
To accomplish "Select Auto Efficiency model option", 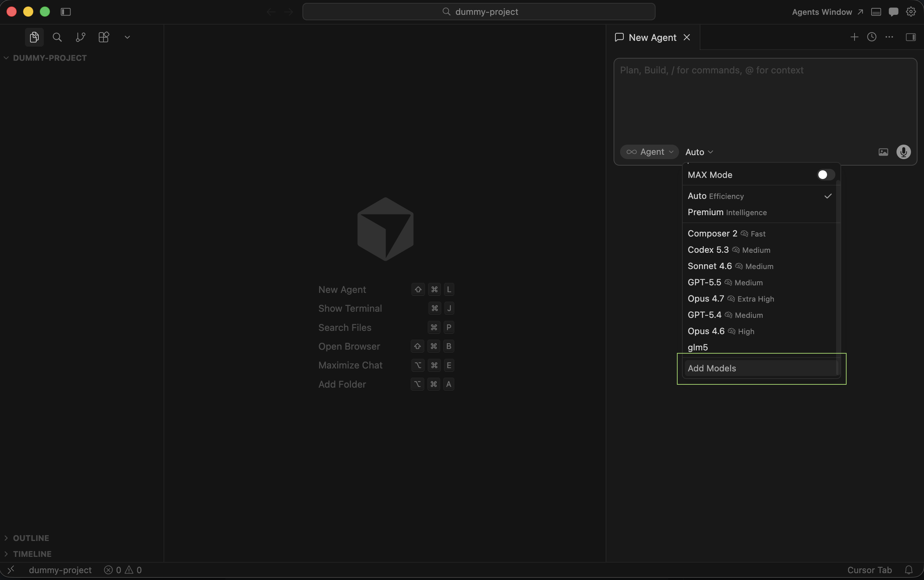I will point(760,196).
